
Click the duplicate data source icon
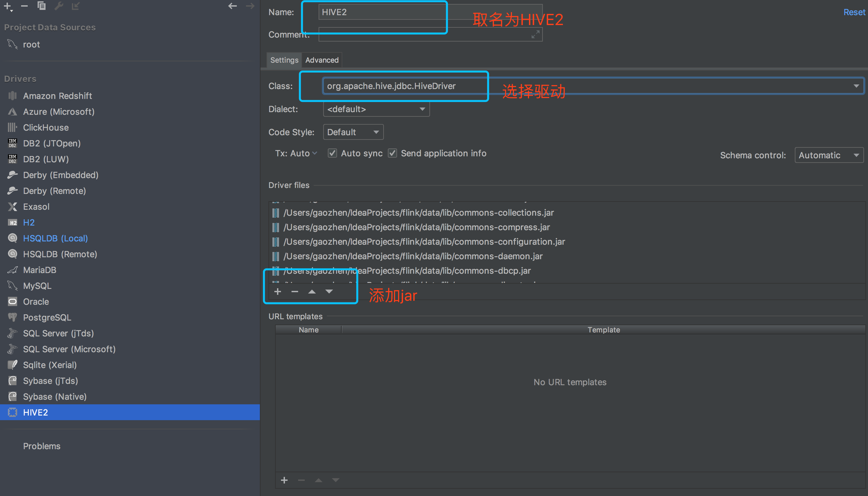coord(42,6)
